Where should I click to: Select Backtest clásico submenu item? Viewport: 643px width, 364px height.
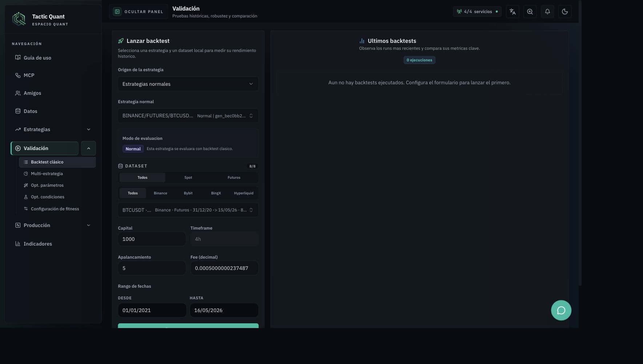(57, 162)
